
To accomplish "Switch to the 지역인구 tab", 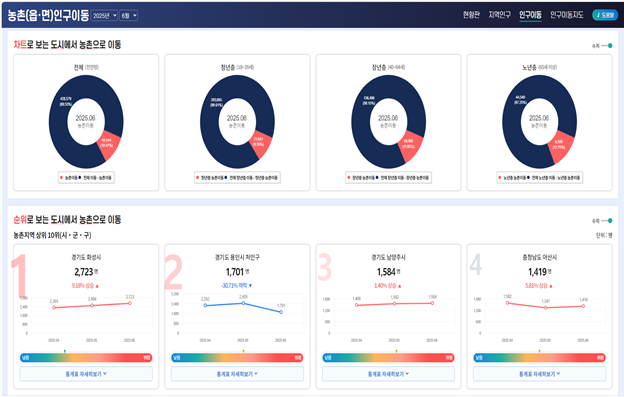I will (499, 15).
